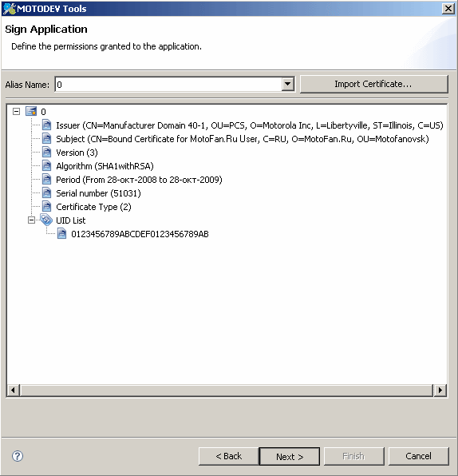458x476 pixels.
Task: Click the Import Certificate... button
Action: [x=373, y=84]
